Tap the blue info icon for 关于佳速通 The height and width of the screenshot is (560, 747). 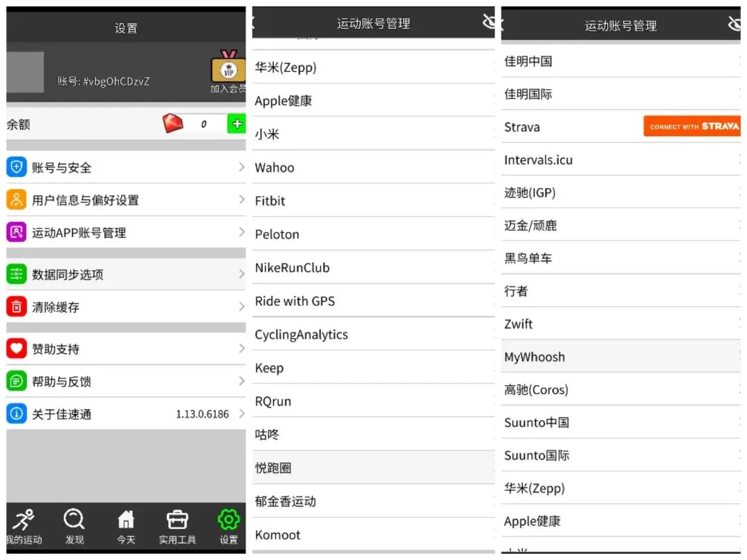click(x=16, y=413)
